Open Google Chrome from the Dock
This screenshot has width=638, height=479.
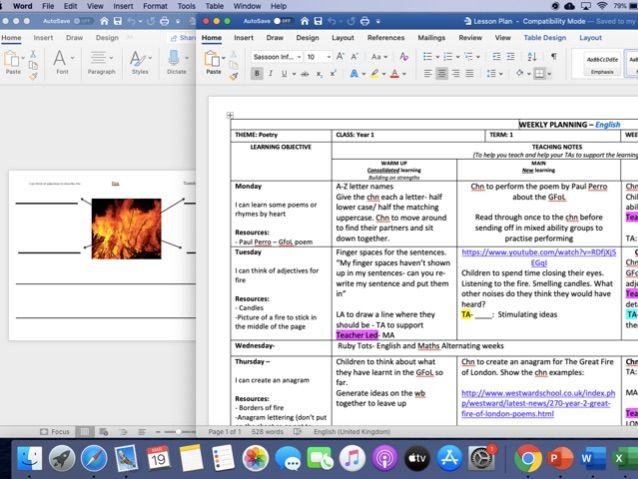pos(528,459)
